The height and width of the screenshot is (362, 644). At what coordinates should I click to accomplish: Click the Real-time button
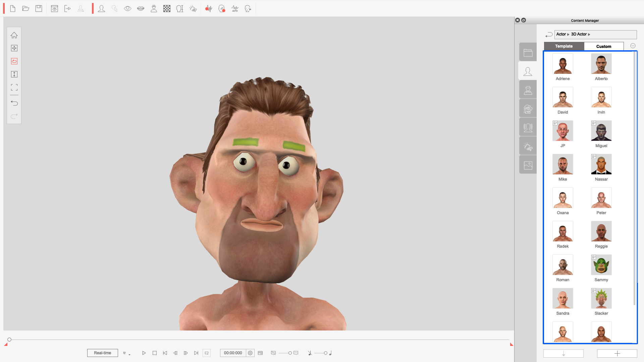click(x=103, y=353)
